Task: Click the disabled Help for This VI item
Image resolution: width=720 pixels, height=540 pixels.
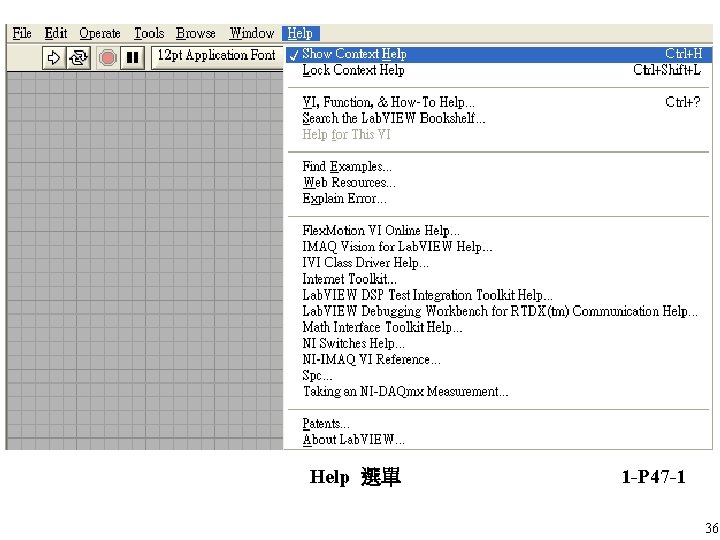Action: 499,135
